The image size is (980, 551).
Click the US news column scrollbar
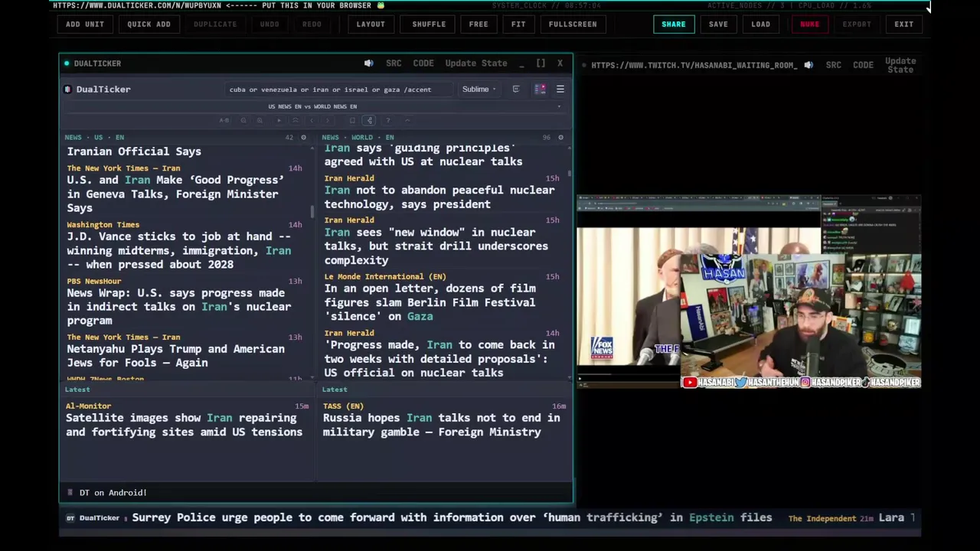click(x=312, y=210)
